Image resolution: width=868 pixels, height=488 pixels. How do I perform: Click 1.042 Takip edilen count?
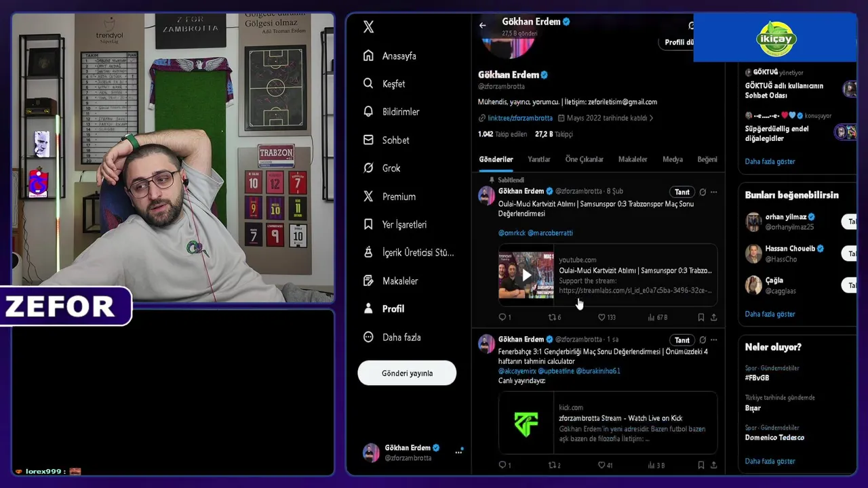coord(502,134)
